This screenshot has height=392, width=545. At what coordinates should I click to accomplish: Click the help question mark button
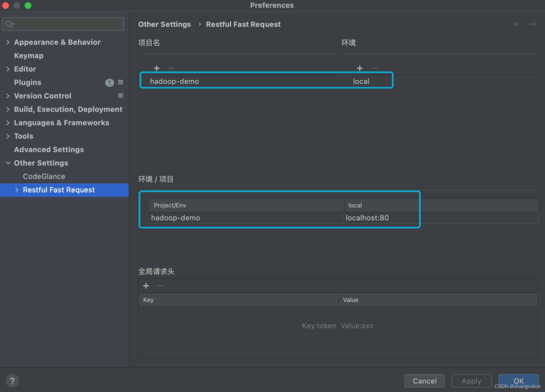click(x=12, y=381)
